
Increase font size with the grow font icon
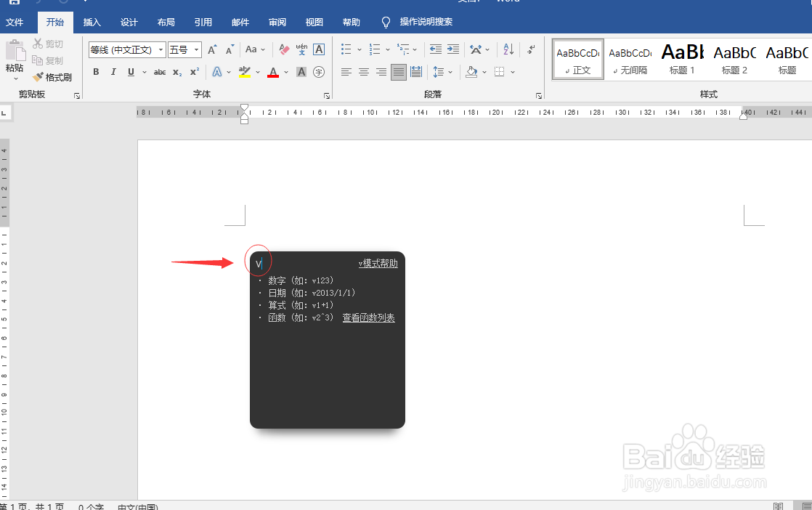212,49
